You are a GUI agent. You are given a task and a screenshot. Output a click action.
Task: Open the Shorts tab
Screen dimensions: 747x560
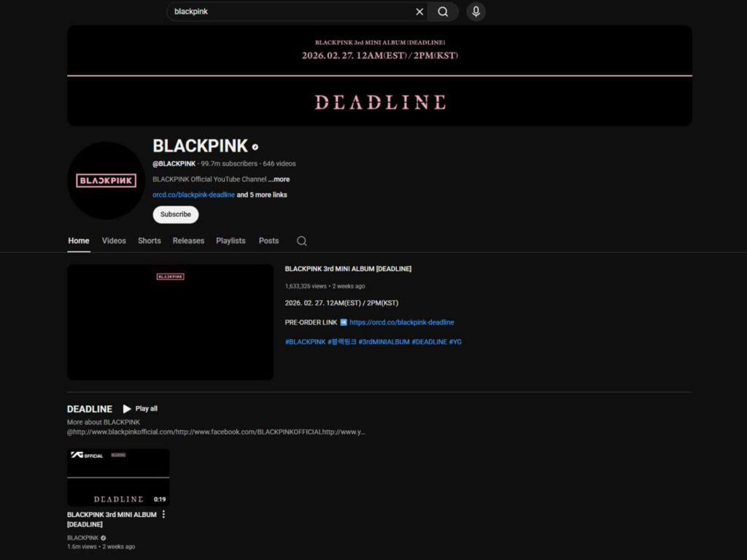pos(149,241)
